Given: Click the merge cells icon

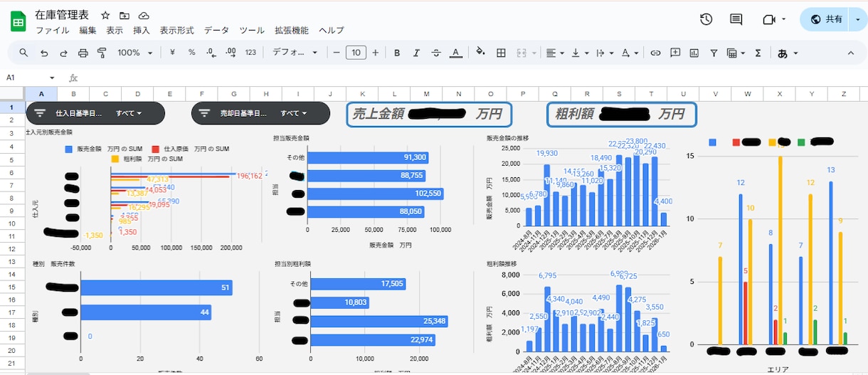Looking at the screenshot, I should [x=521, y=53].
